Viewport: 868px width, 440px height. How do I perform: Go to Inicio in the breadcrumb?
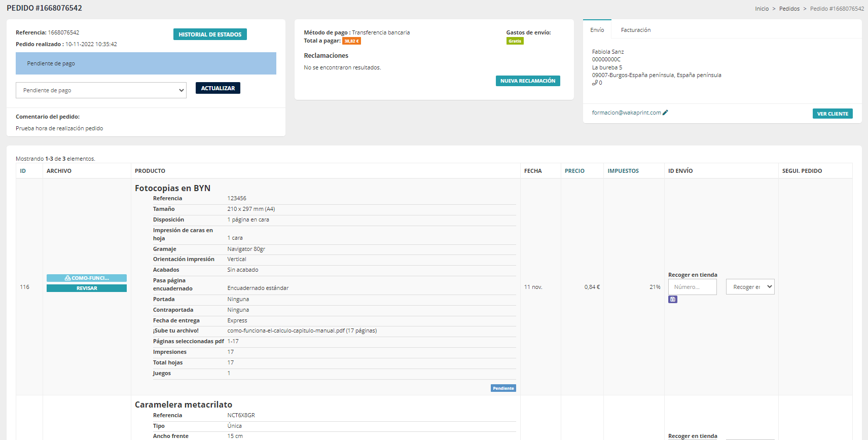click(x=762, y=9)
